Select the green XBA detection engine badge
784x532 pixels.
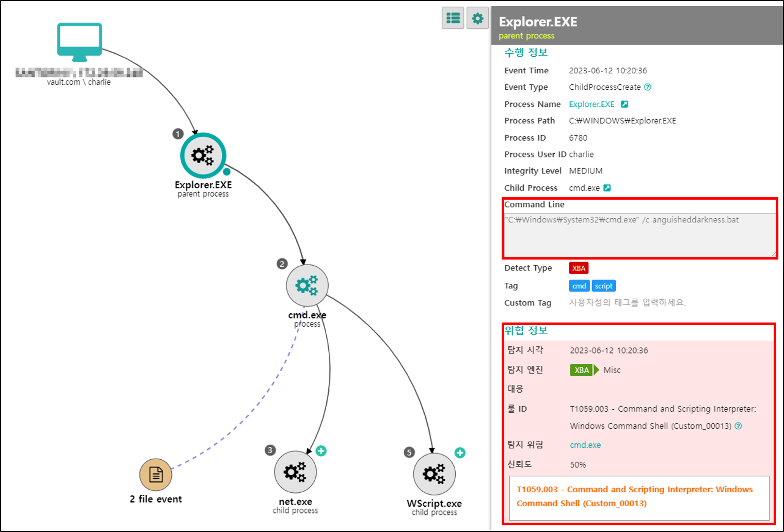pos(582,370)
